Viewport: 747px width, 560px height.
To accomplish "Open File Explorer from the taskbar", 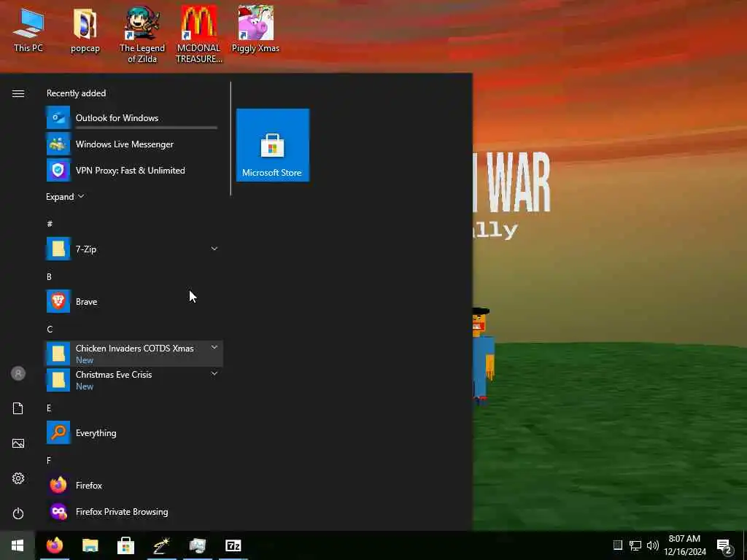I will 90,545.
